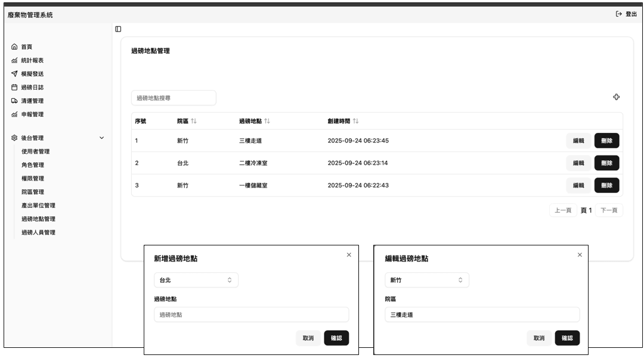
Task: Open the 新竹 campus dropdown
Action: point(427,280)
